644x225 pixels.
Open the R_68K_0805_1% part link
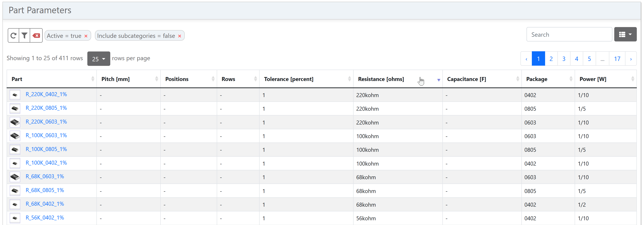click(x=45, y=190)
